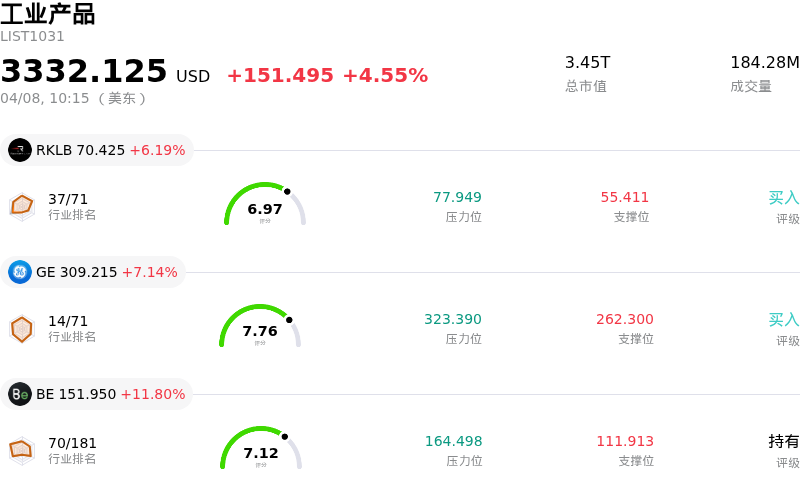Click the RKLB company logo icon
800x488 pixels.
tap(20, 150)
